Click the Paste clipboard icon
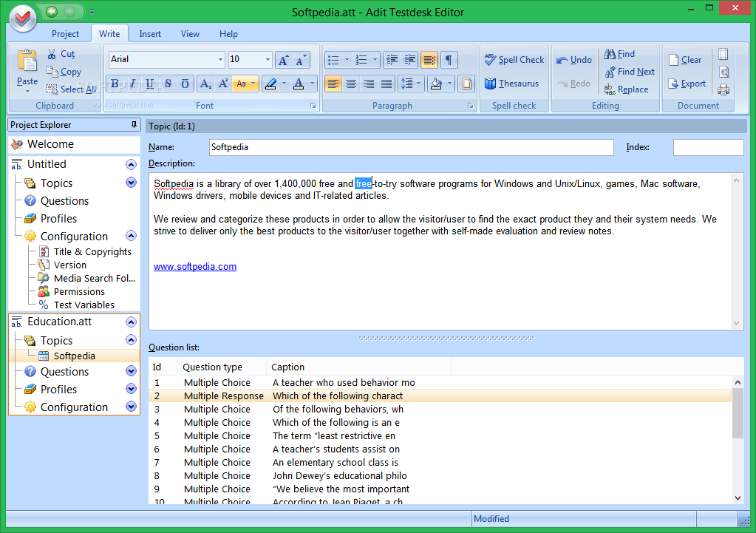Viewport: 756px width, 533px height. point(27,61)
